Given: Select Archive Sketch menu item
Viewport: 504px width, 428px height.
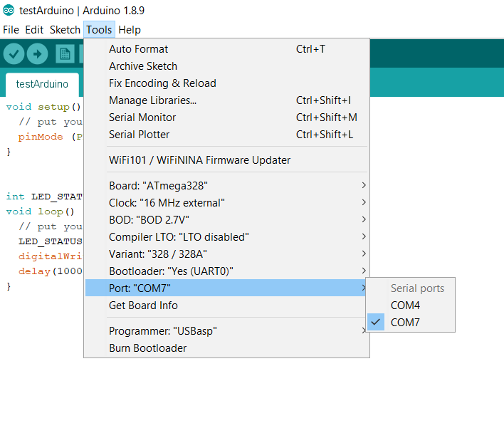Looking at the screenshot, I should coord(226,66).
